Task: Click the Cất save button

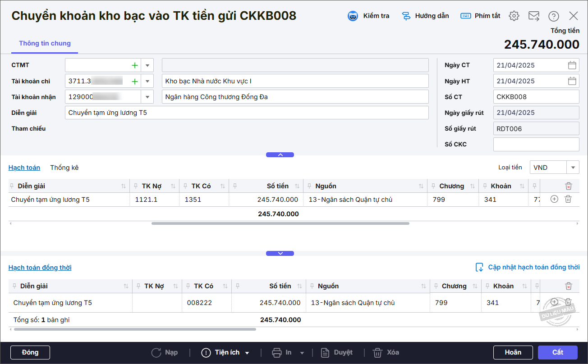Action: point(557,352)
